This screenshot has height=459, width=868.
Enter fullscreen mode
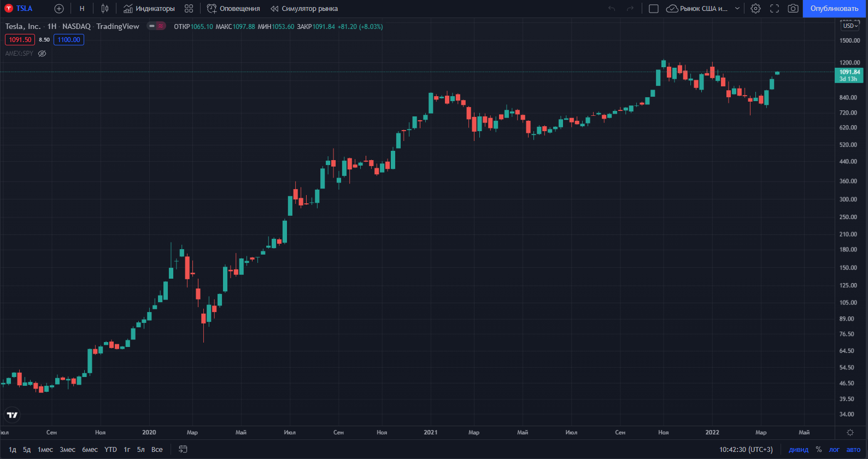tap(775, 9)
